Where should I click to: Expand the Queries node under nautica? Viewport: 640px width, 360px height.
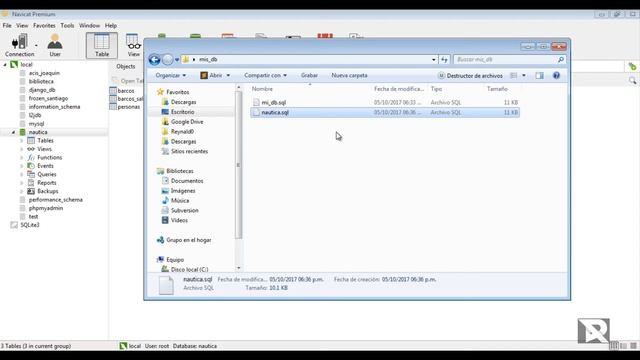[22, 174]
